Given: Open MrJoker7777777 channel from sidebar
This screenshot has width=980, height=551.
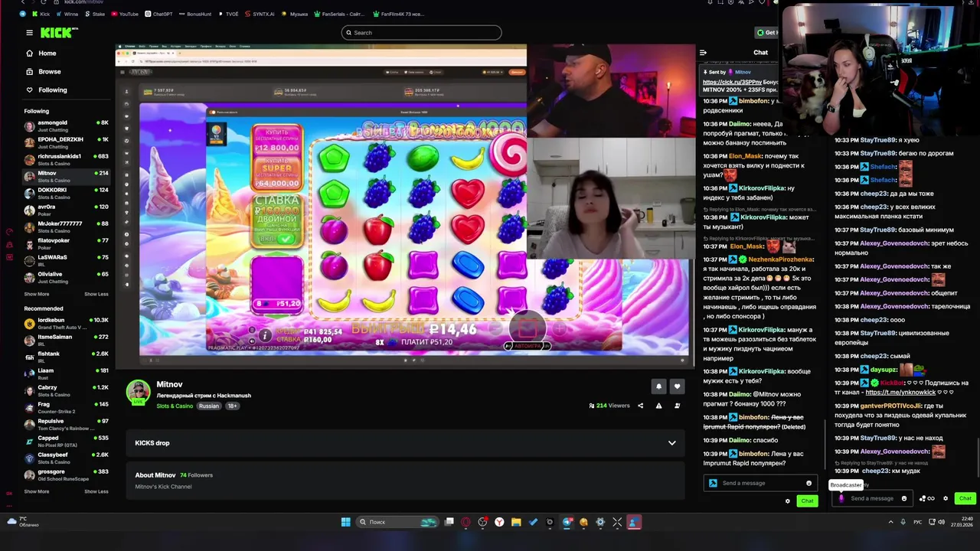Looking at the screenshot, I should click(x=65, y=227).
